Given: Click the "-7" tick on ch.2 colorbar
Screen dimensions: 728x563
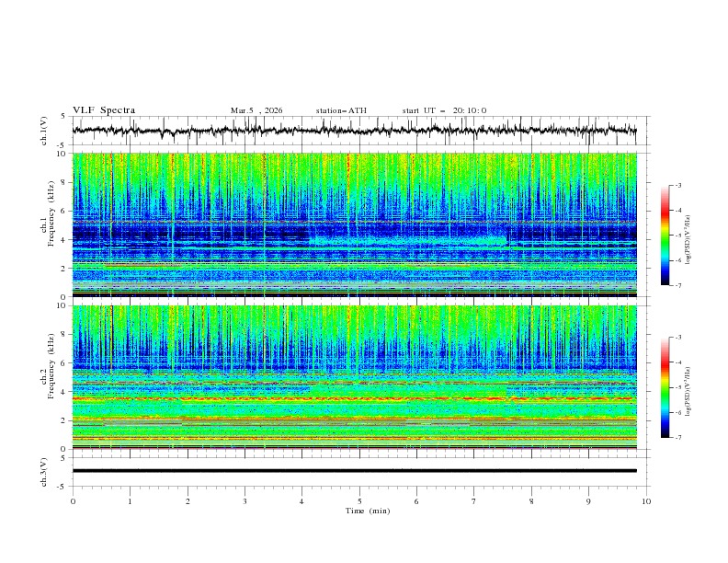Looking at the screenshot, I should point(677,438).
